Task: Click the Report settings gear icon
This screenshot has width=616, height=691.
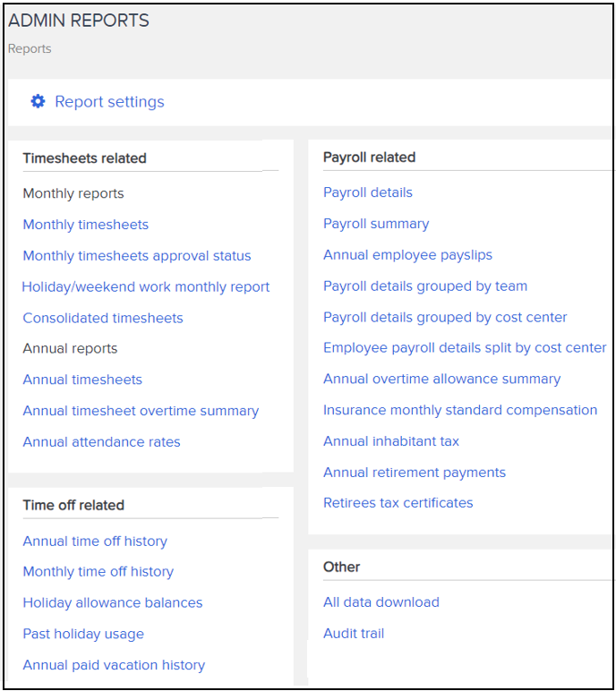Action: tap(38, 101)
